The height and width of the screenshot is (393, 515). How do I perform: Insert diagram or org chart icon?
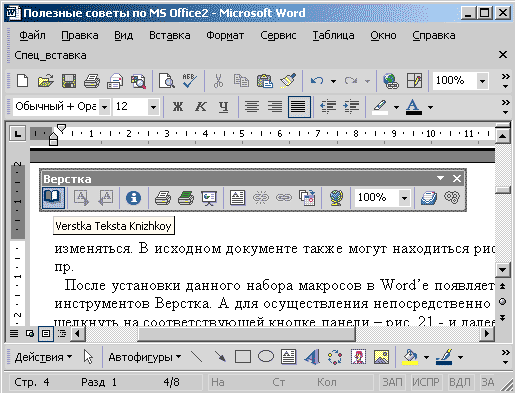(x=335, y=357)
